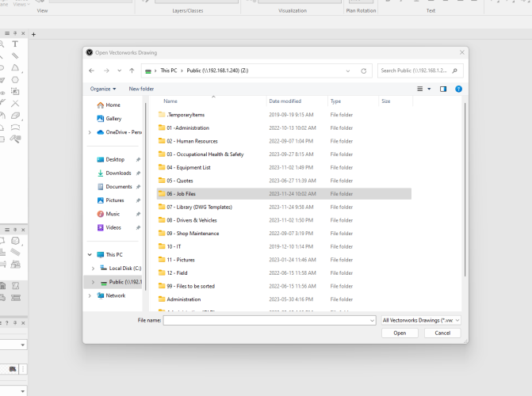Expand the OneDrive tree node
Screen dimensions: 532x396
click(x=90, y=132)
